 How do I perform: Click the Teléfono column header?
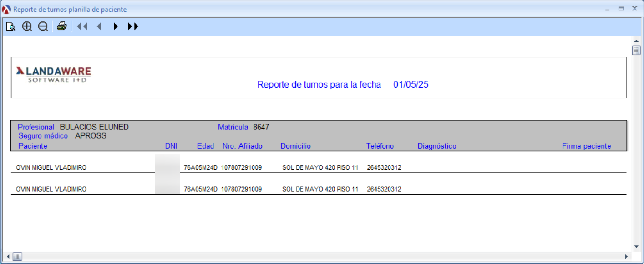[x=380, y=146]
